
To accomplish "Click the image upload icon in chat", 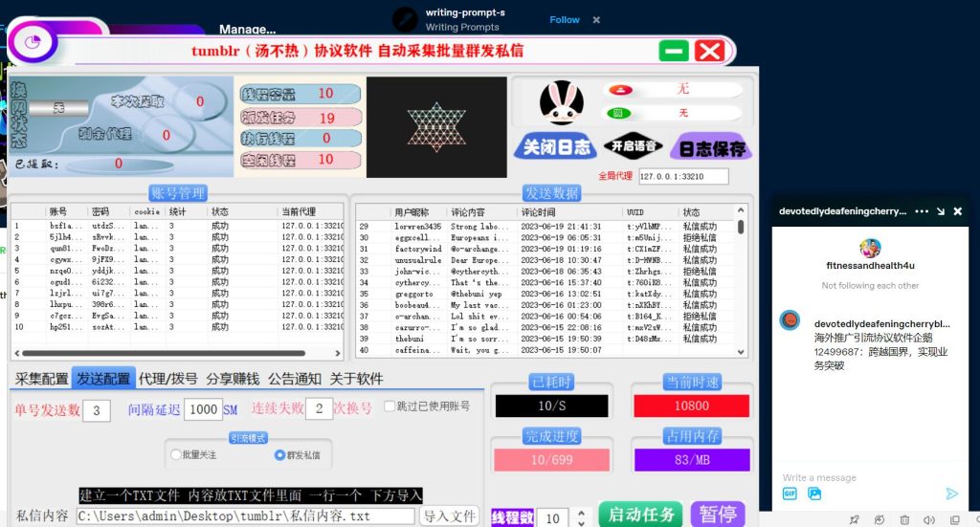I will [x=814, y=494].
